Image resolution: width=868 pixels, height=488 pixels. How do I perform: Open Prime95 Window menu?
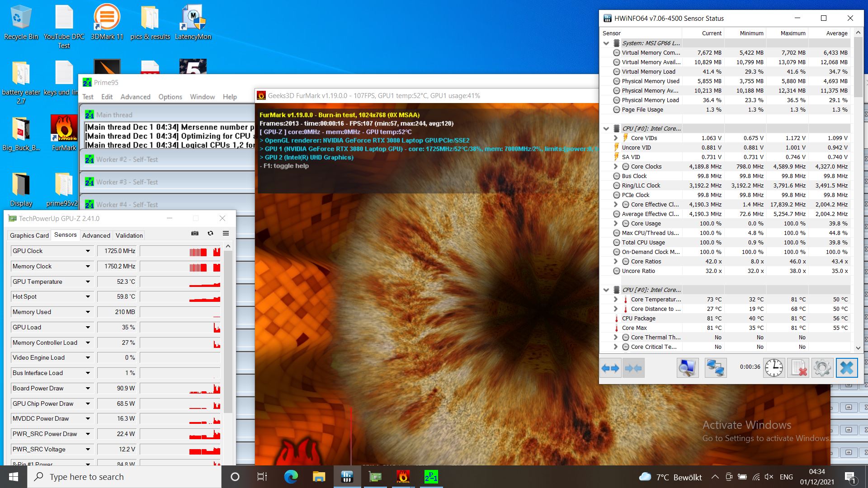pyautogui.click(x=202, y=97)
